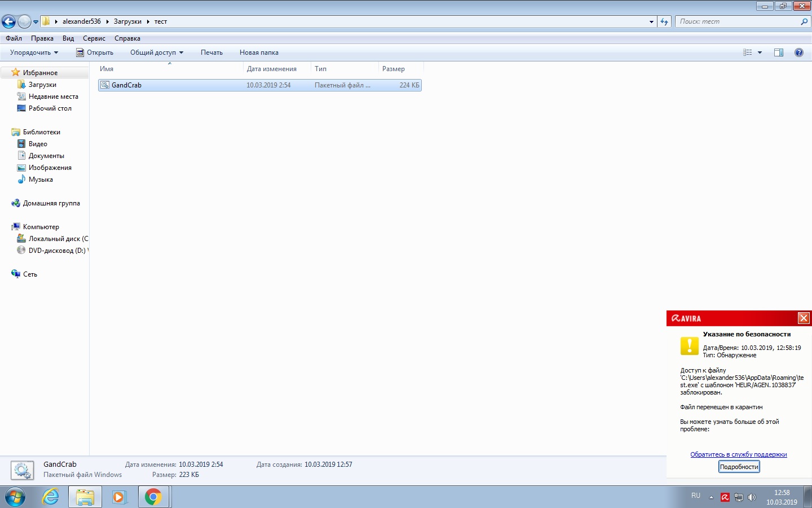Click the Explorer Forward arrow button

24,21
